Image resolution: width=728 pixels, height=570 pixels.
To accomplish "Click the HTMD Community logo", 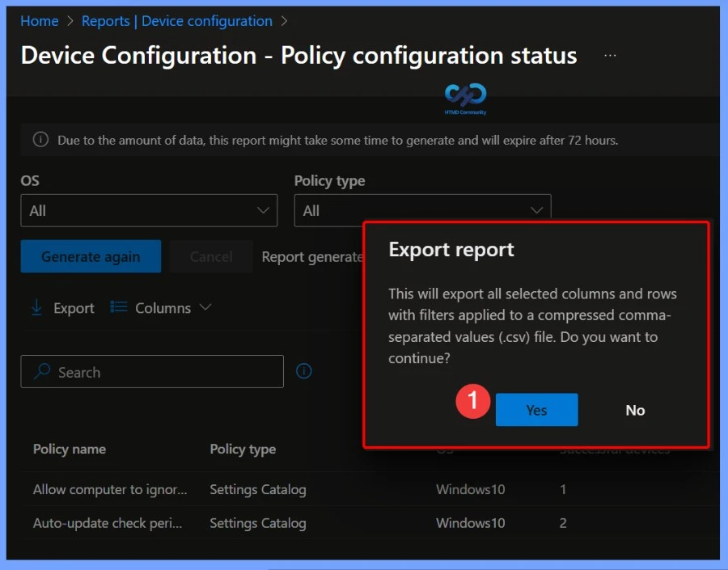I will coord(465,97).
